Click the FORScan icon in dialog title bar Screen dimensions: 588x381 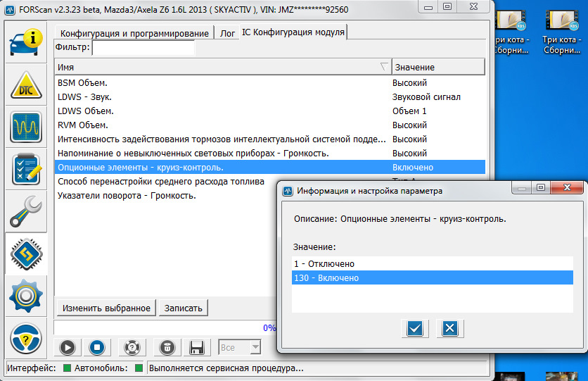coord(288,191)
